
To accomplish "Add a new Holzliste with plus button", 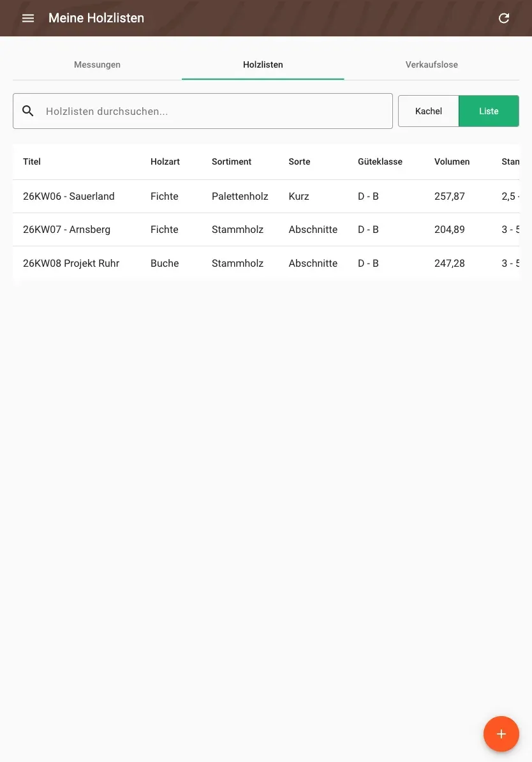I will 501,734.
